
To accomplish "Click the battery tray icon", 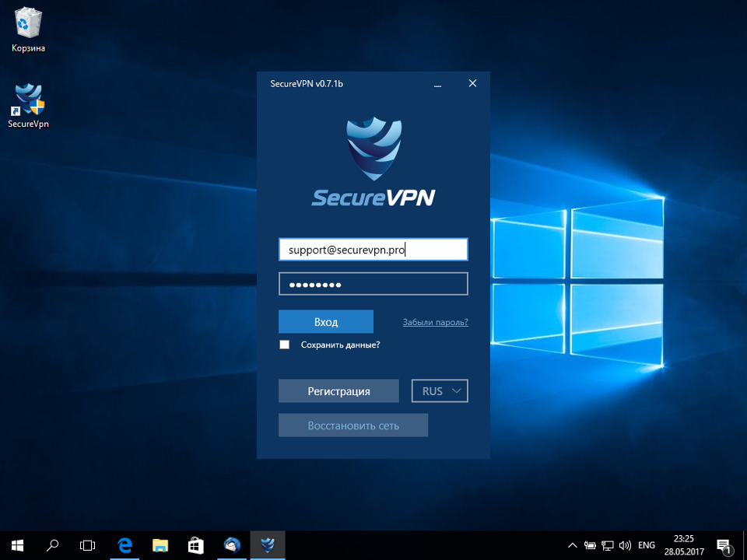I will 590,546.
